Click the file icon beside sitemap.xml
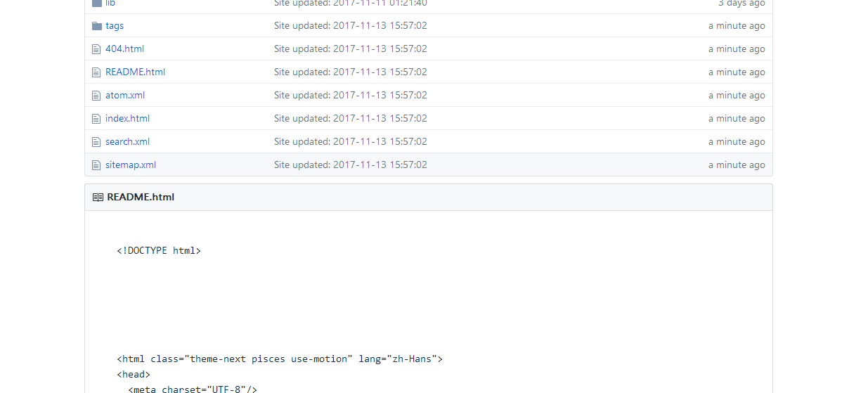The height and width of the screenshot is (393, 868). click(x=96, y=165)
